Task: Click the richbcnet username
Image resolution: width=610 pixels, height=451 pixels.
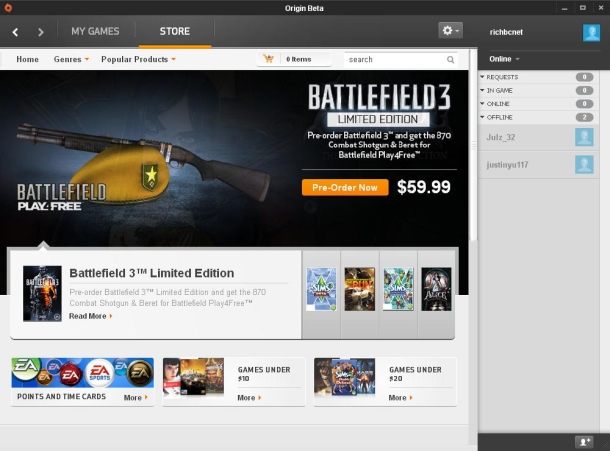Action: pos(506,32)
